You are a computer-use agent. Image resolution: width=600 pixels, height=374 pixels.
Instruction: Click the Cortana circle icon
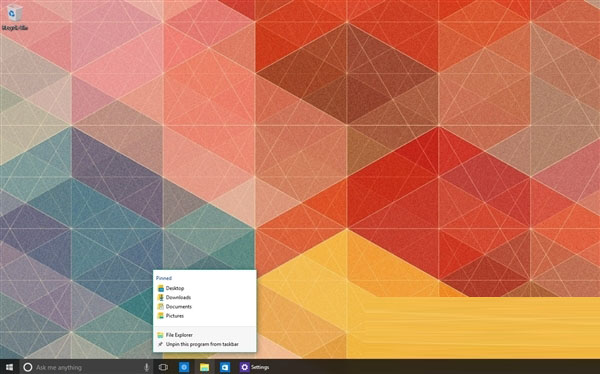click(x=28, y=367)
